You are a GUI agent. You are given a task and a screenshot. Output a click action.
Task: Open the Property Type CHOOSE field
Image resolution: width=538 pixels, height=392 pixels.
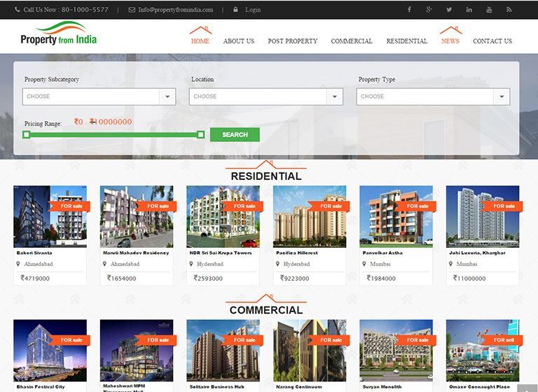click(433, 97)
